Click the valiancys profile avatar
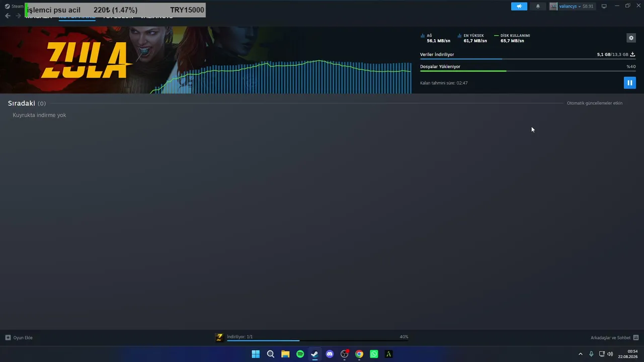Viewport: 644px width, 362px height. 553,7
